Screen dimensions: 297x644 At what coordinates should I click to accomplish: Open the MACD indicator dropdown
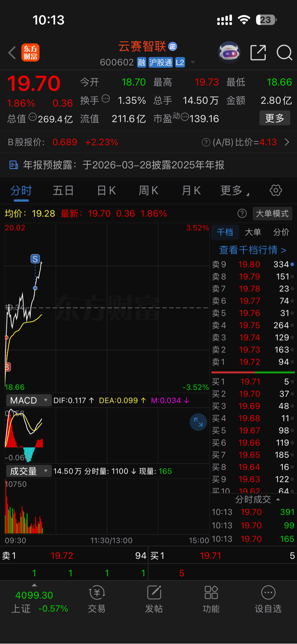pyautogui.click(x=29, y=400)
